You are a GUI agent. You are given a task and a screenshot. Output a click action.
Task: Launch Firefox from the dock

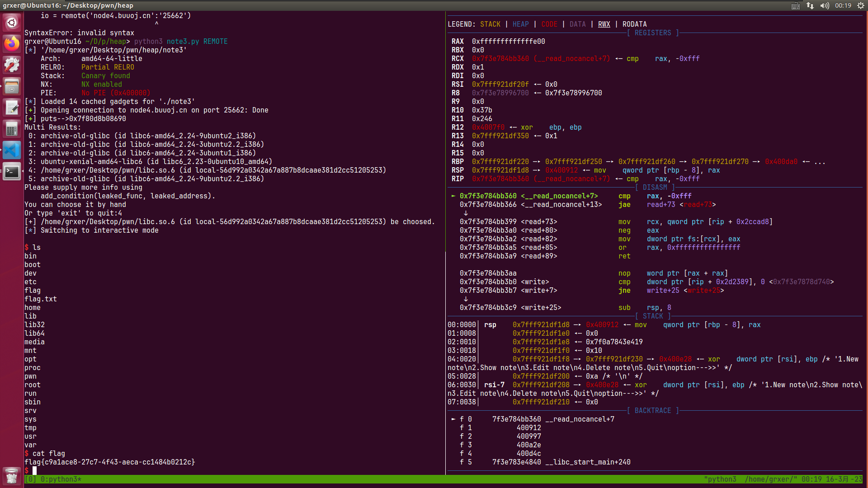[x=12, y=43]
